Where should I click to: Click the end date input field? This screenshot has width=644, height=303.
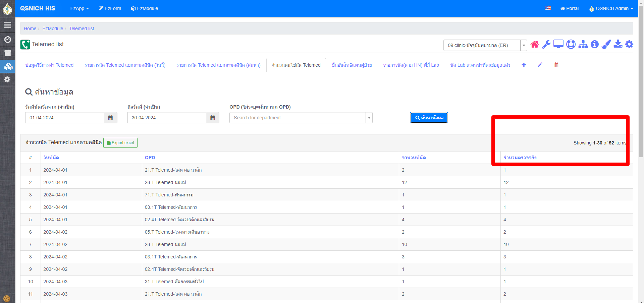167,118
